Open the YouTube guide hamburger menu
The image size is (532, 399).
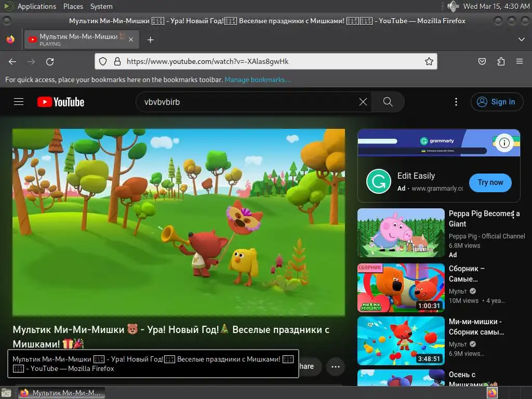click(x=19, y=102)
